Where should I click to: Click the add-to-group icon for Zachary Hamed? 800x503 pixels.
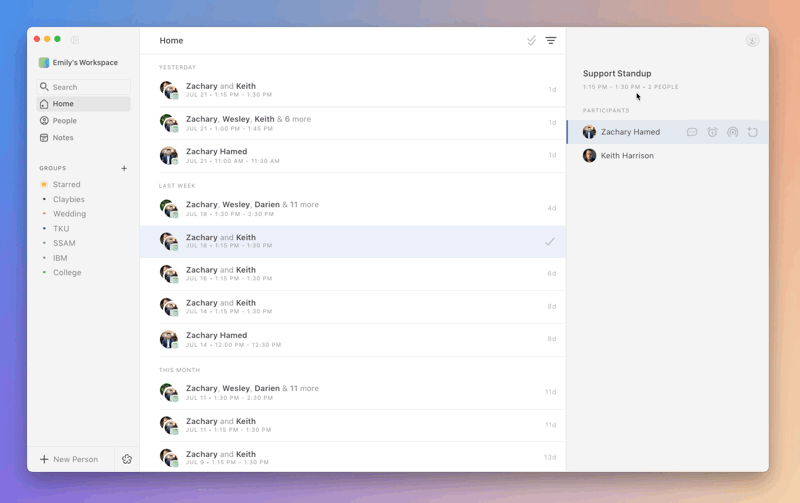pos(753,132)
